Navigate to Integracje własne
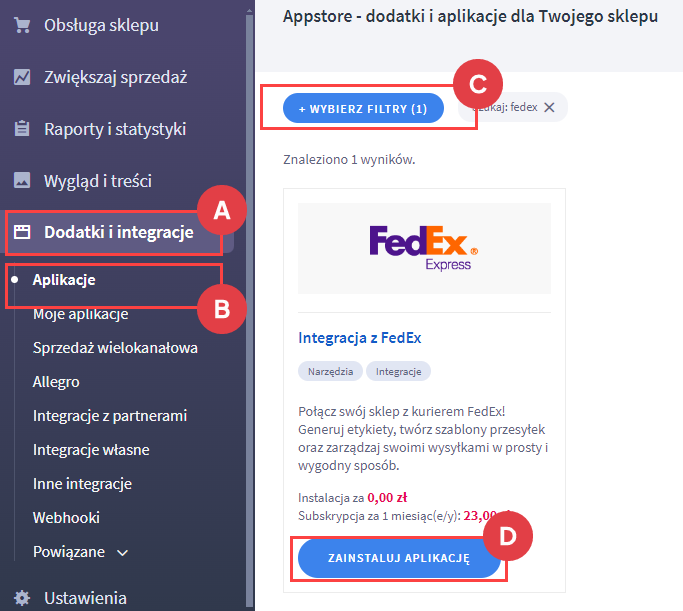 91,450
